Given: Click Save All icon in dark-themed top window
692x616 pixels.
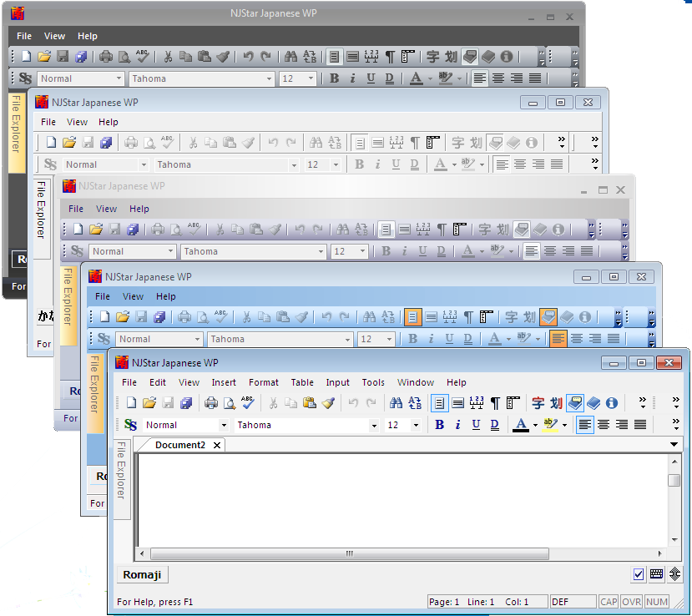Looking at the screenshot, I should (81, 57).
